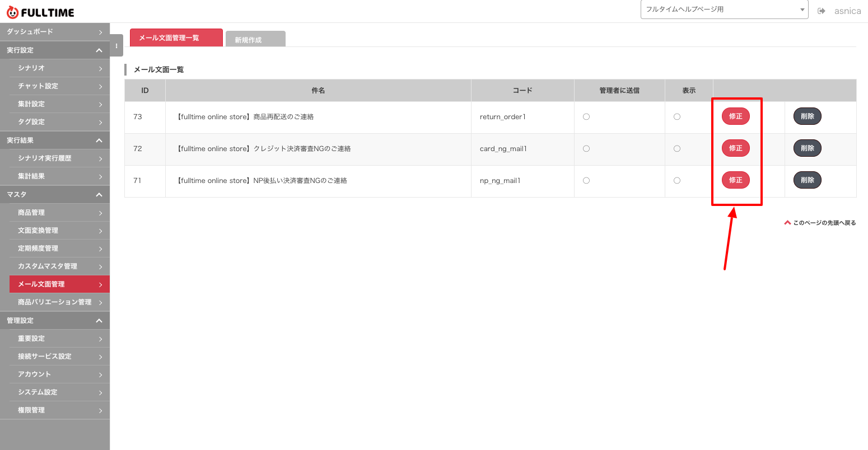Click the red arrow icon of back-to-top link
Viewport: 868px width, 450px height.
pos(787,223)
